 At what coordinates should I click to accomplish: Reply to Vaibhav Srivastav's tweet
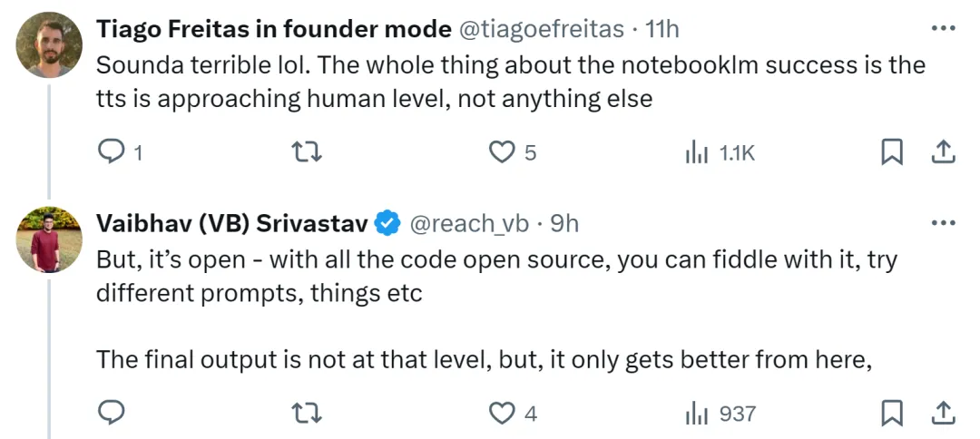112,413
